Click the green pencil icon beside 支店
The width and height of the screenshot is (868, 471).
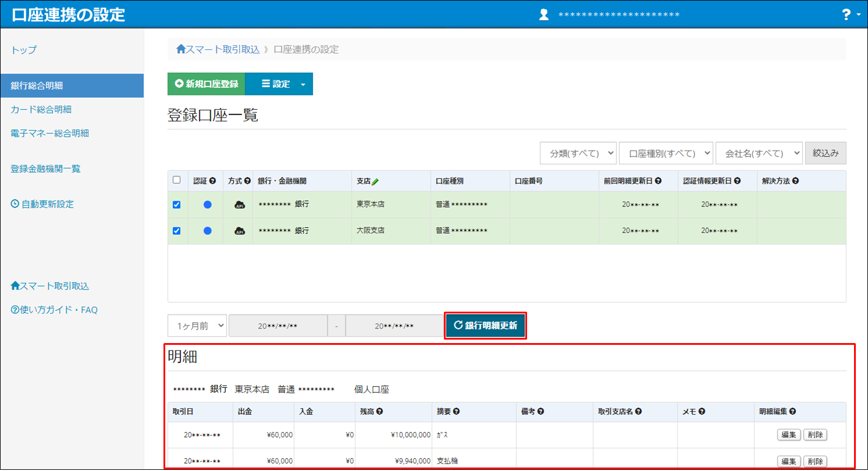(376, 181)
